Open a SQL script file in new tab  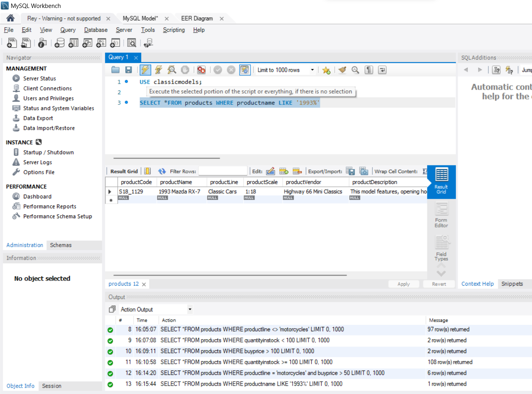(26, 43)
